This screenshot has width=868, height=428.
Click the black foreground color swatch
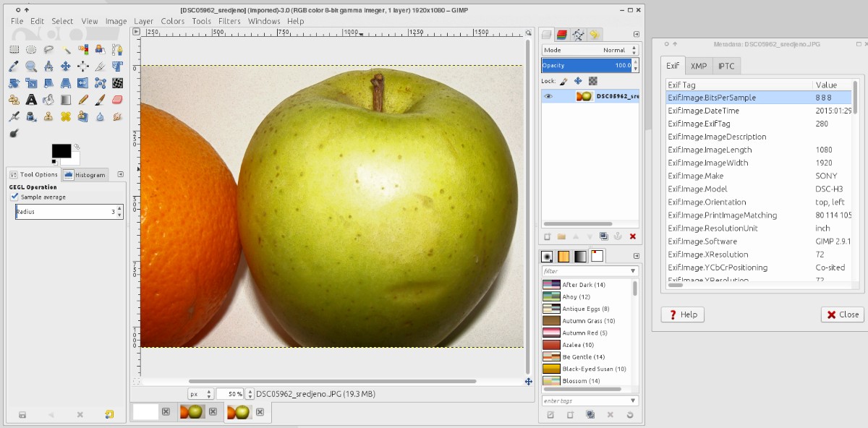(x=61, y=150)
